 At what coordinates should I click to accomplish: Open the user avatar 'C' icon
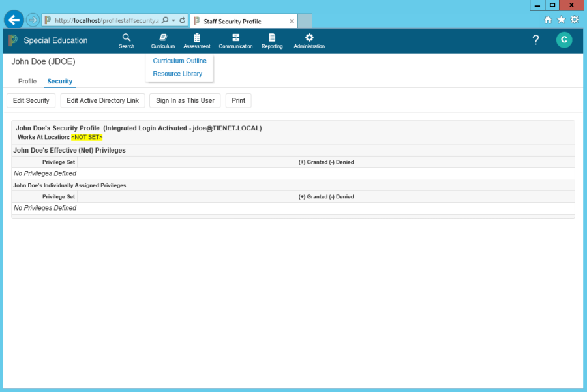click(564, 40)
